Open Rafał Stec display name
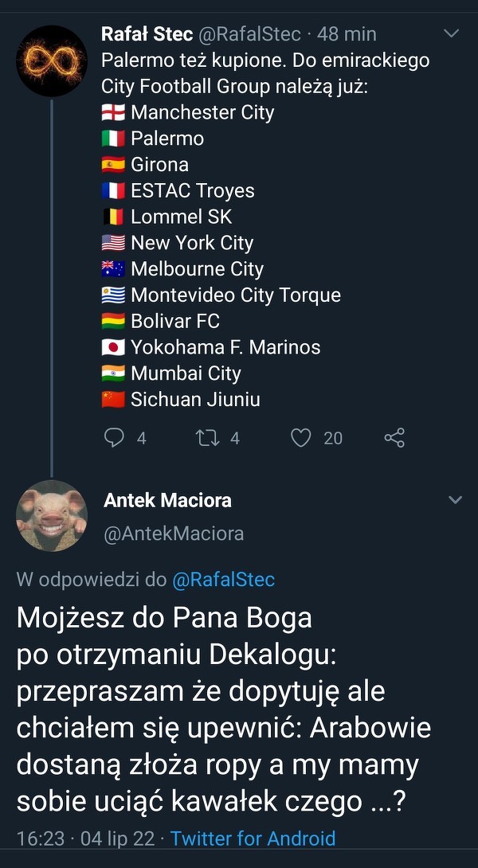The image size is (478, 868). click(147, 34)
